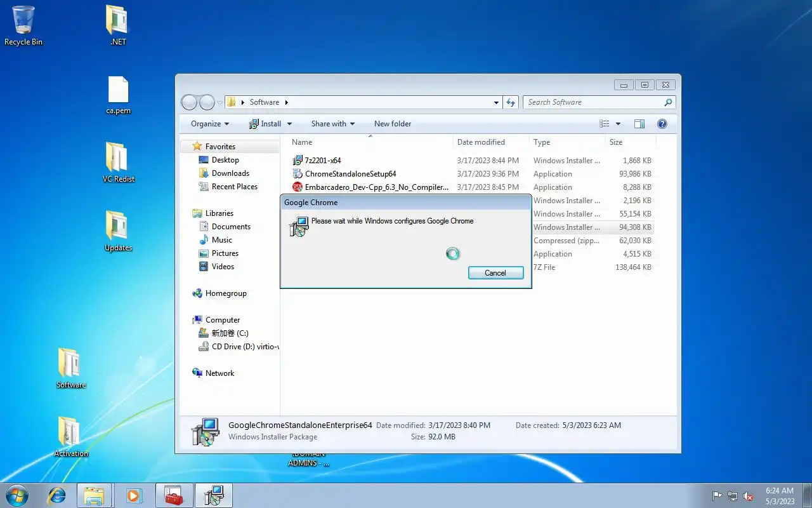
Task: Click the Refresh button beside address bar
Action: (x=511, y=102)
